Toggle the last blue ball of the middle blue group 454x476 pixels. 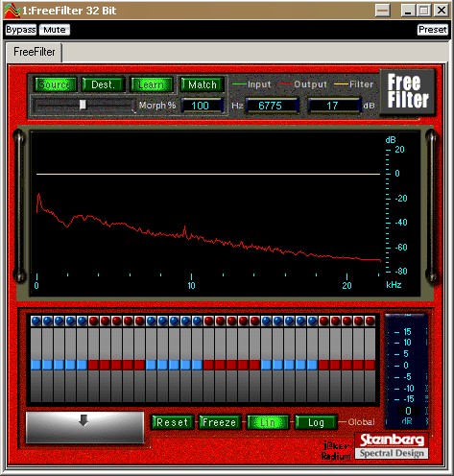click(x=197, y=321)
